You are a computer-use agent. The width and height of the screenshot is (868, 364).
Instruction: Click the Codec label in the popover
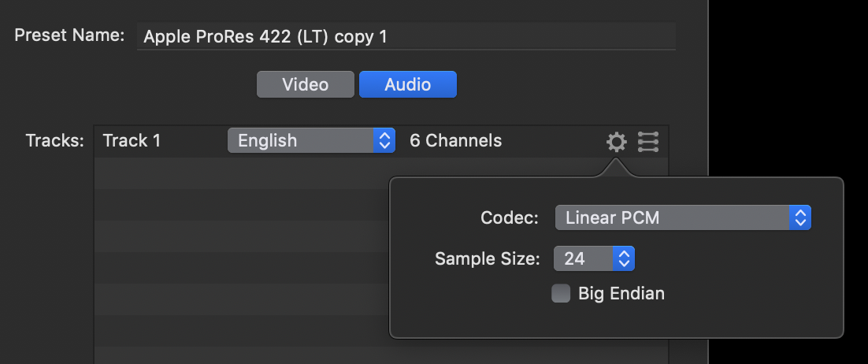click(x=510, y=217)
